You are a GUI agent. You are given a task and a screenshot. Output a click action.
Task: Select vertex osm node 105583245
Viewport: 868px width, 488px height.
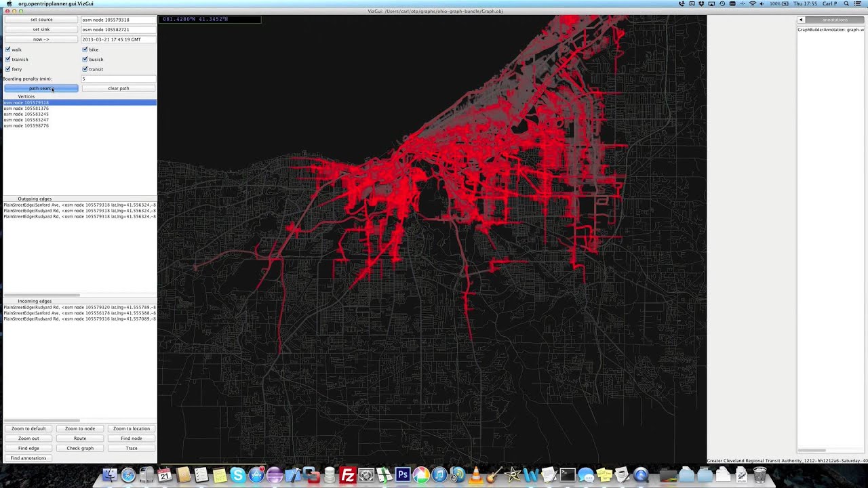coord(79,114)
